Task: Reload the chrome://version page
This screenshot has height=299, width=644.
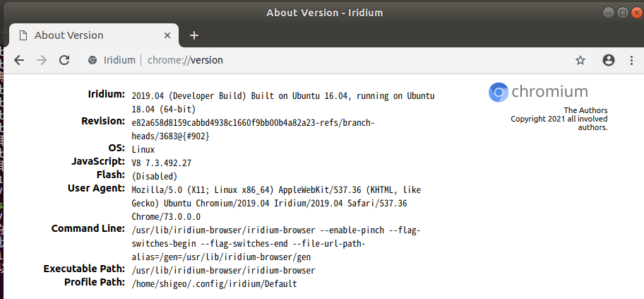Action: pyautogui.click(x=64, y=61)
